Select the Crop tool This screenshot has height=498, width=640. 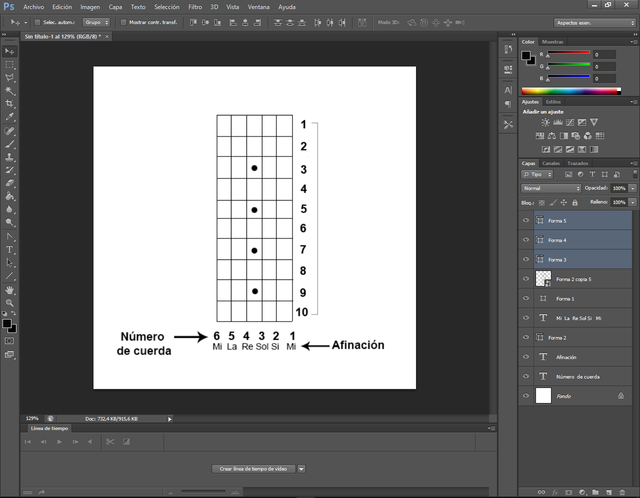click(9, 104)
